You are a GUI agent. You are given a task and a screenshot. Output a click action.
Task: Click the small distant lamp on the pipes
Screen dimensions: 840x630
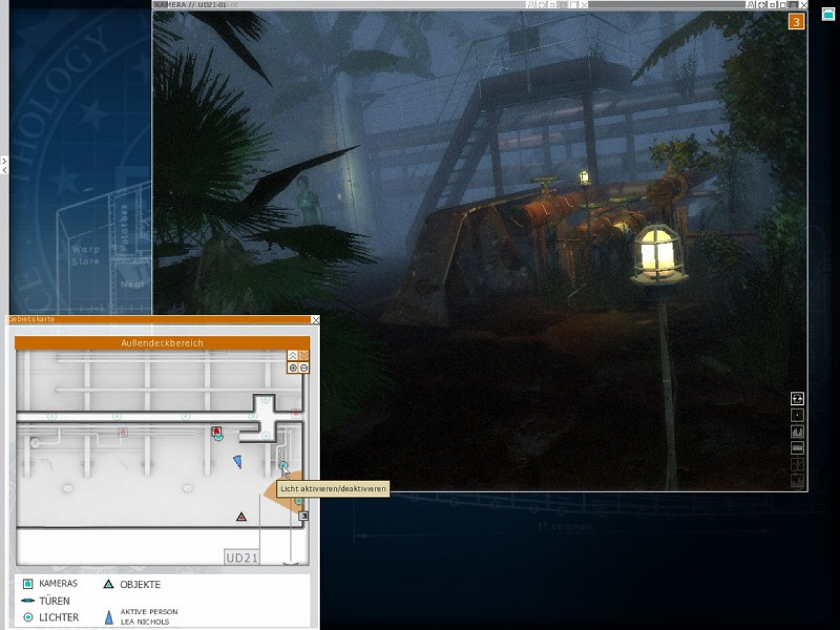click(x=583, y=177)
